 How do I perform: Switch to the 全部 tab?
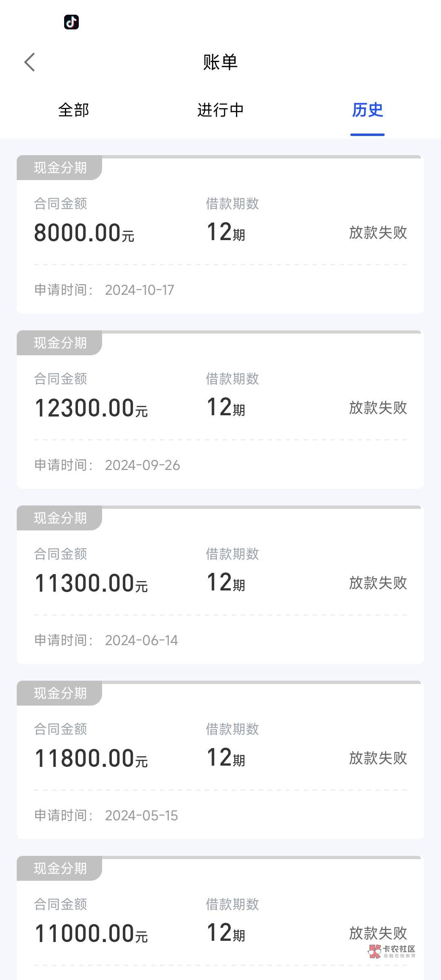[73, 110]
